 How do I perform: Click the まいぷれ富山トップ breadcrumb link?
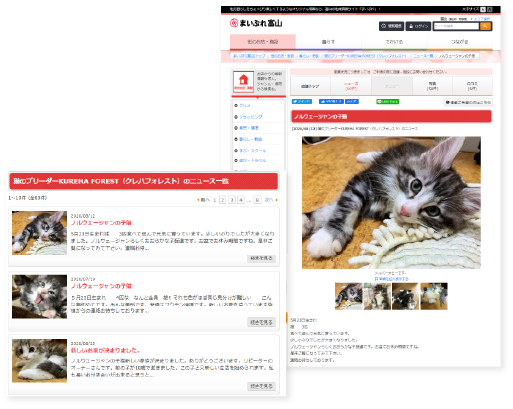pyautogui.click(x=249, y=56)
